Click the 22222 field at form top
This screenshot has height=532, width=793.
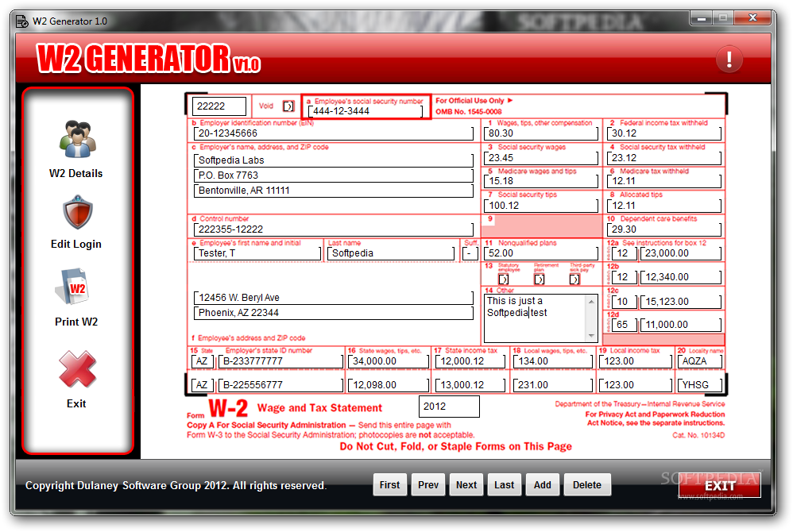219,106
